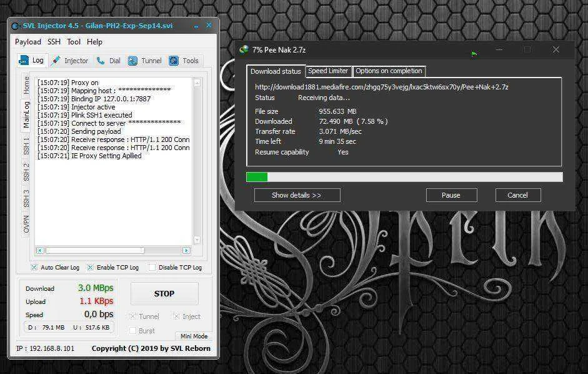Minimize the SVL Injector window
The width and height of the screenshot is (588, 374).
coord(196,26)
